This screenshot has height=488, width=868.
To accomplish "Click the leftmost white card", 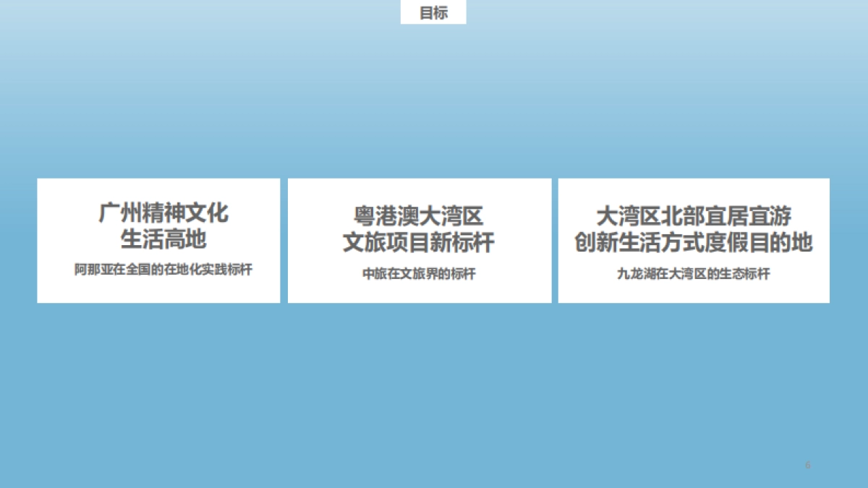I will 158,241.
